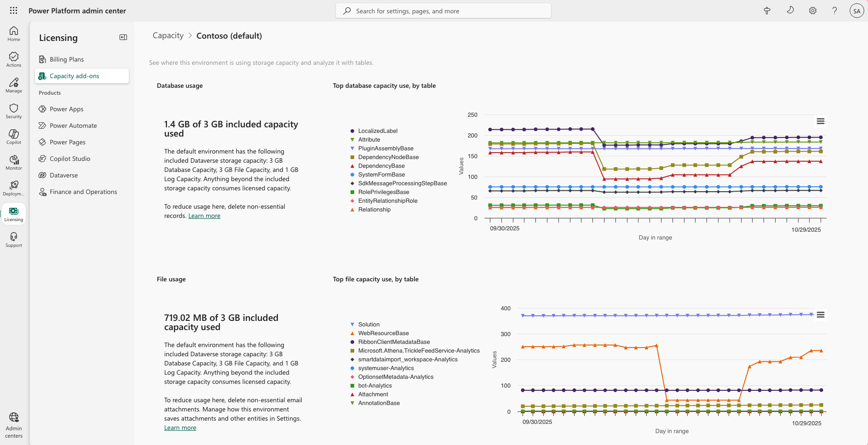
Task: Select the Security section in the sidebar
Action: tap(13, 110)
